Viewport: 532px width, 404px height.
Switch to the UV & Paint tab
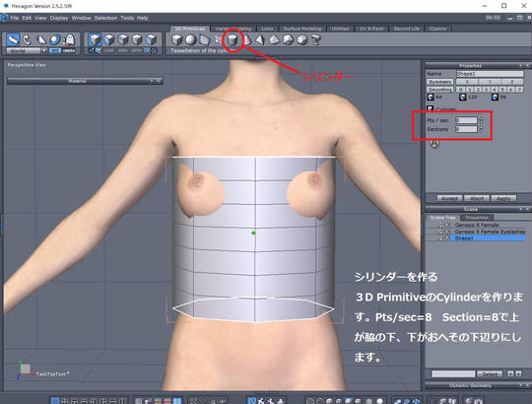pyautogui.click(x=371, y=29)
